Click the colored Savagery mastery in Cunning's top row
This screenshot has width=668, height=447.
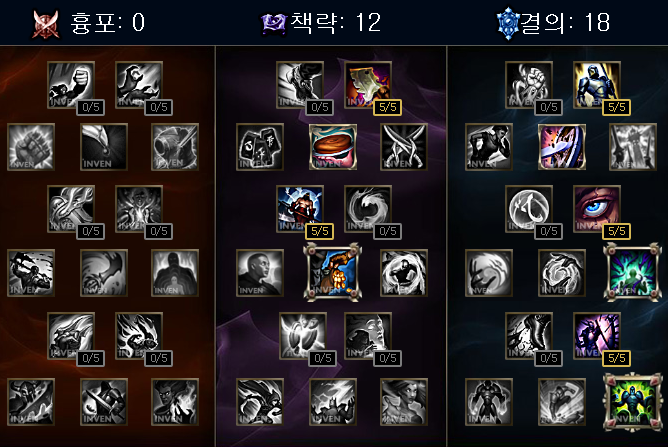(x=368, y=85)
